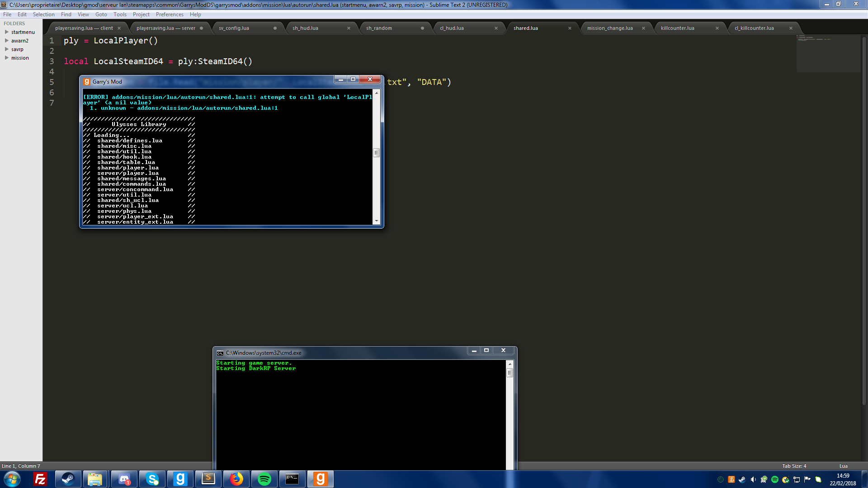The height and width of the screenshot is (488, 868).
Task: Switch to Sublime Text in the taskbar
Action: pos(208,479)
